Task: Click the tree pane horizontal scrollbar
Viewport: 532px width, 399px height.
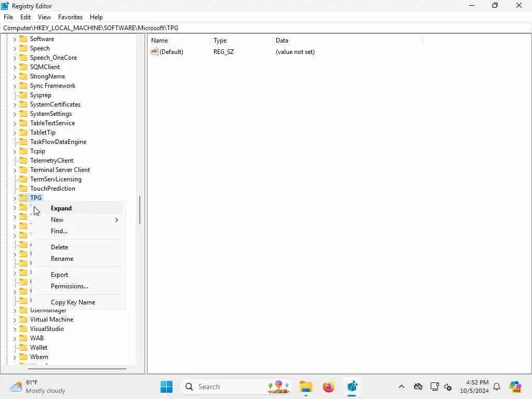Action: 77,368
